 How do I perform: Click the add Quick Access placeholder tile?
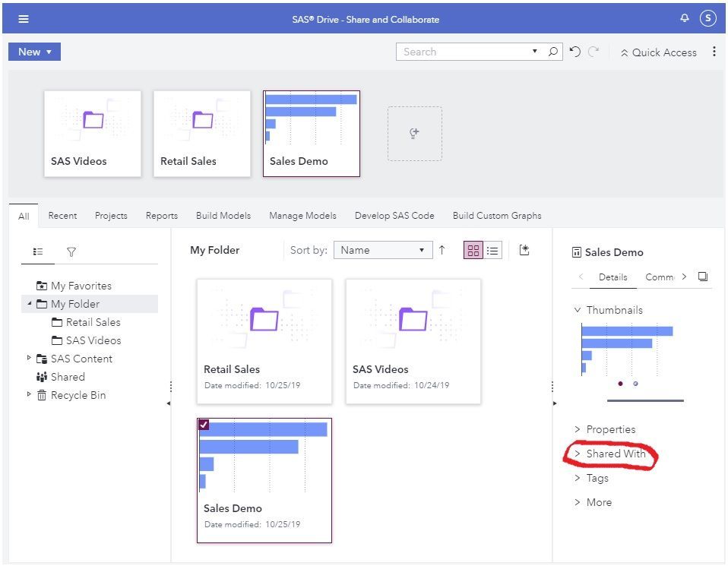pyautogui.click(x=415, y=134)
